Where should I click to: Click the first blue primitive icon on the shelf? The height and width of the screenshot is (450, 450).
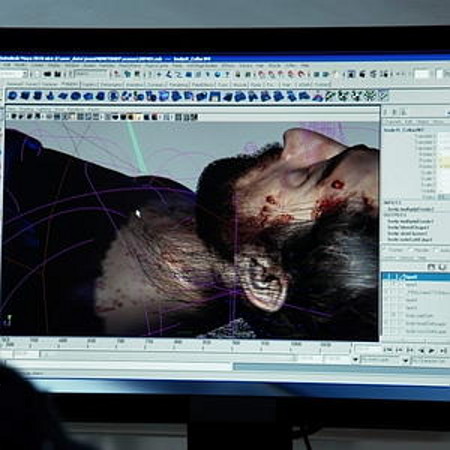(x=12, y=96)
